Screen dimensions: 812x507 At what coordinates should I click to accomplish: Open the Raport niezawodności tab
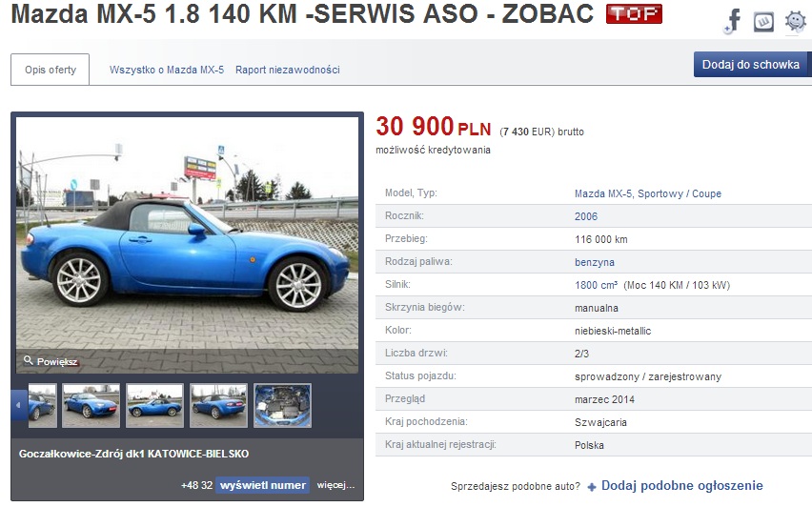[288, 70]
